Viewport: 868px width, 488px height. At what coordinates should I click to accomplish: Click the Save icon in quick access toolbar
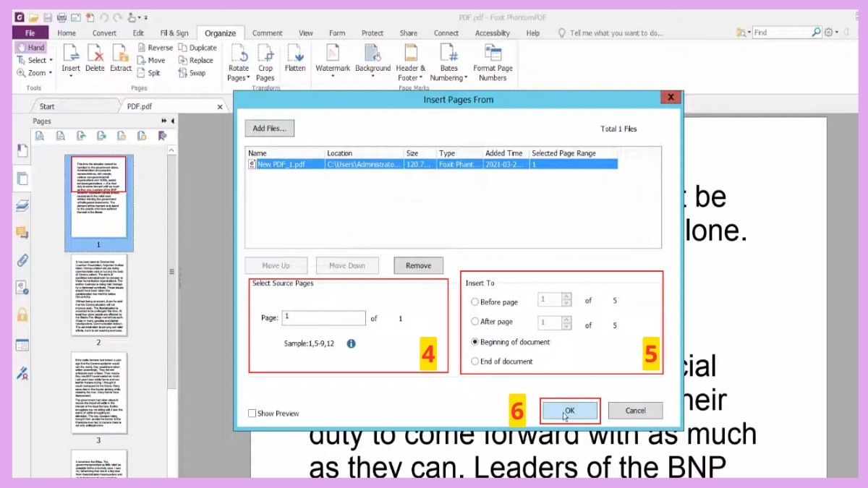point(47,17)
